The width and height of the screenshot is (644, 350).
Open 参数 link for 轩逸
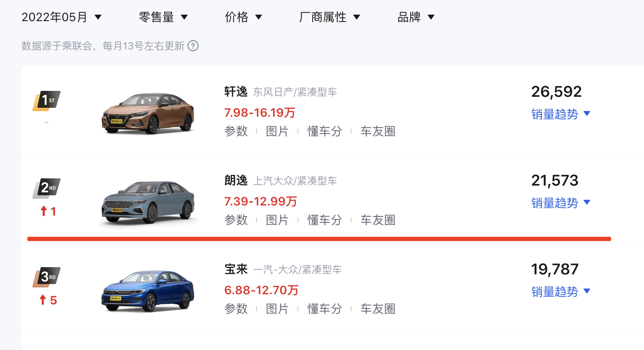pos(236,131)
